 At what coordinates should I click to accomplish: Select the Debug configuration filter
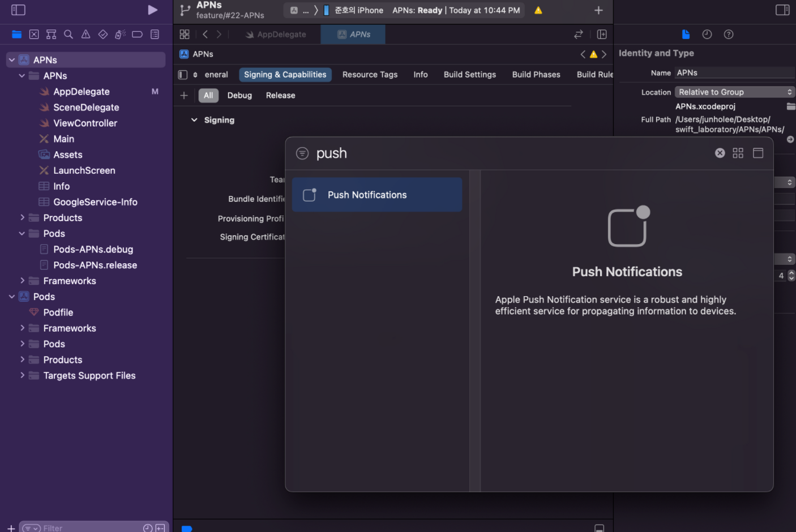tap(239, 96)
